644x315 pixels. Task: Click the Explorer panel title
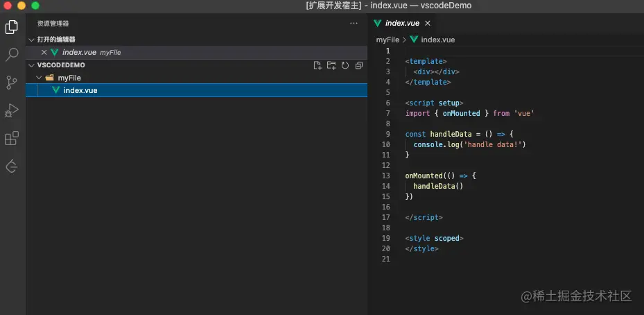[53, 24]
